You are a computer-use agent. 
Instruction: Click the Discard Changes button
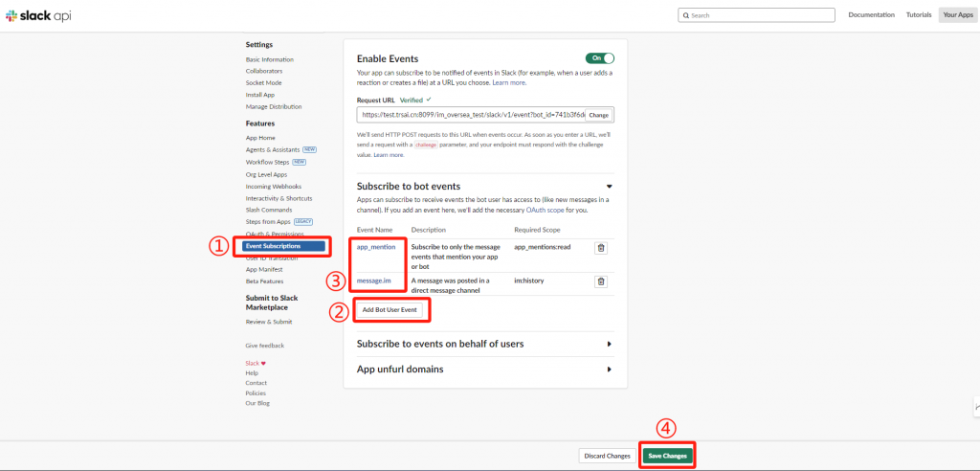click(607, 456)
